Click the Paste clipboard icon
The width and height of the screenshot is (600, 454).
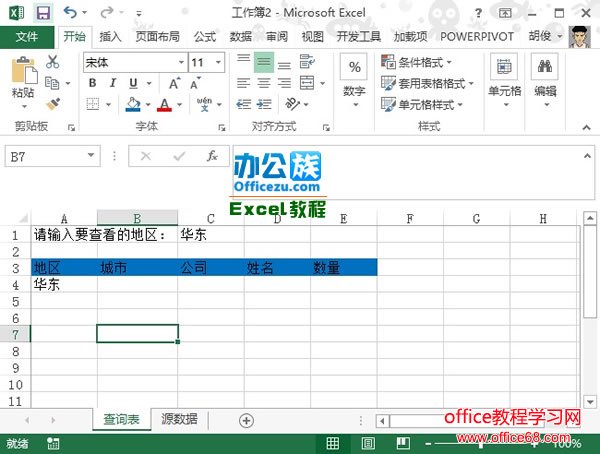(24, 70)
